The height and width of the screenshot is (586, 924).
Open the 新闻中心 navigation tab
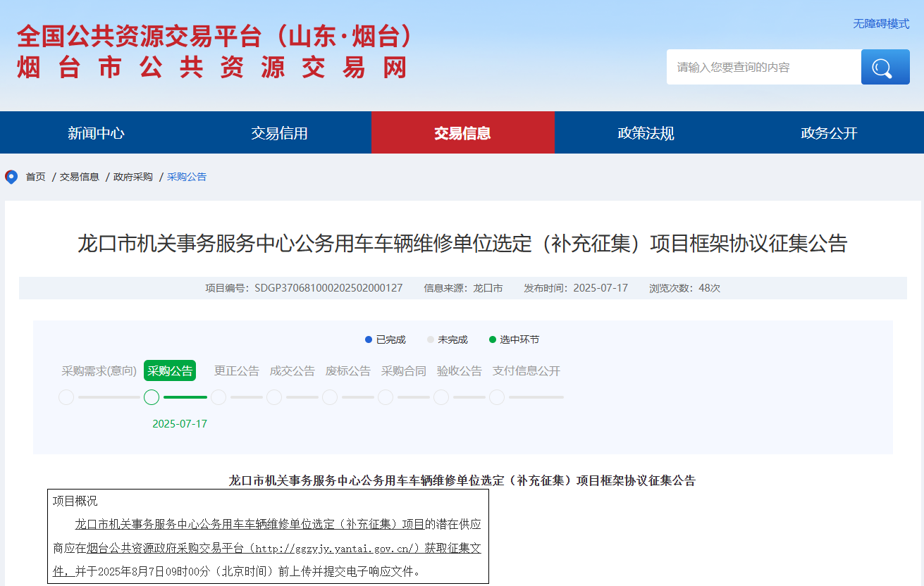[x=96, y=132]
